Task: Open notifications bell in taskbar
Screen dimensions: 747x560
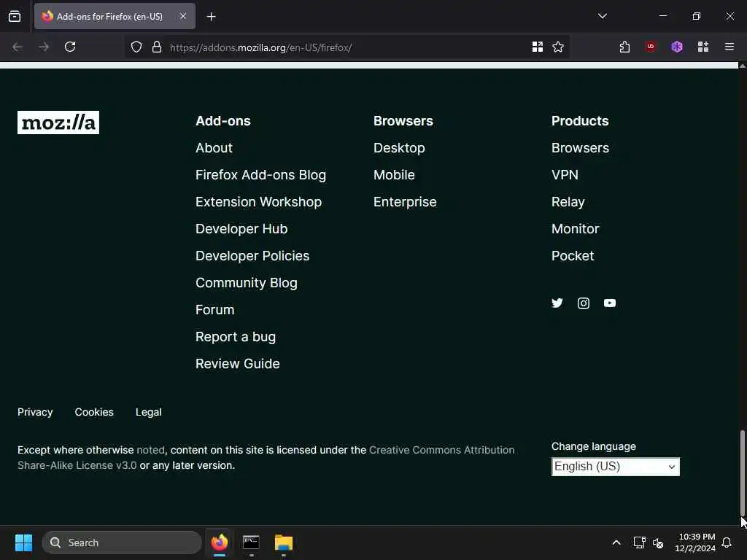Action: pyautogui.click(x=727, y=542)
